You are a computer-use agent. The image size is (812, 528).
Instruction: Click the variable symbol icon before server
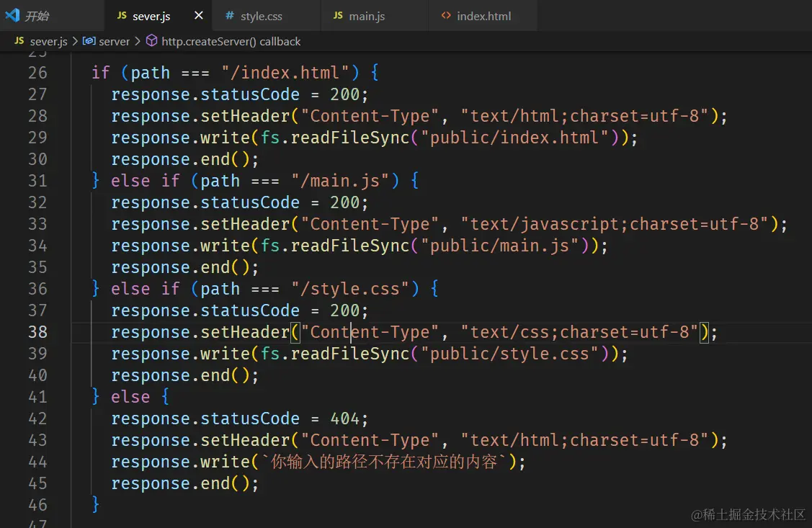(89, 40)
